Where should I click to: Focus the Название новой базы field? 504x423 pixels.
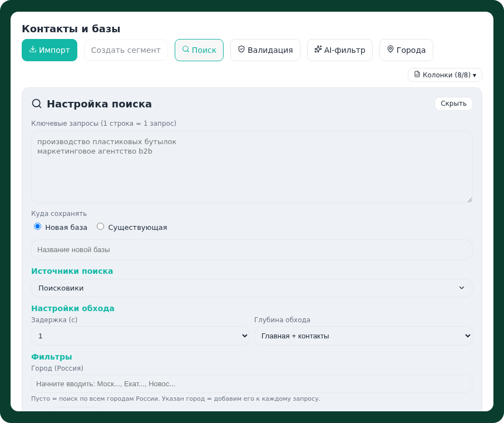click(x=251, y=249)
